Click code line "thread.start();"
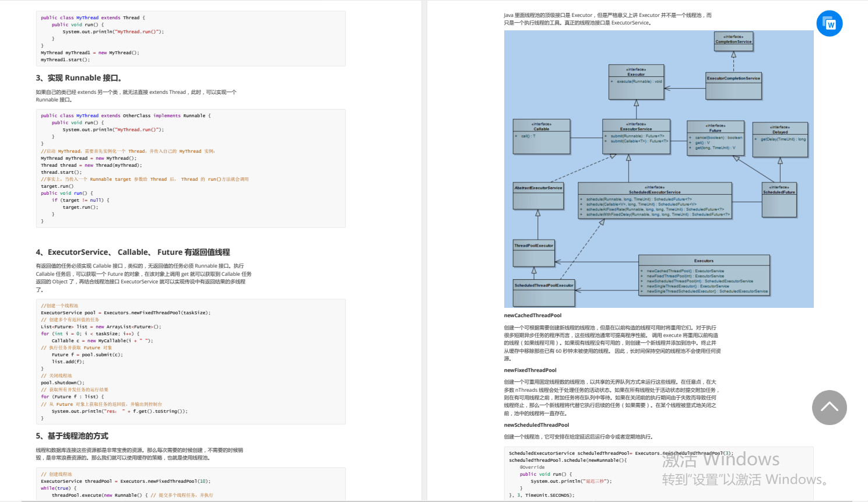 (61, 172)
